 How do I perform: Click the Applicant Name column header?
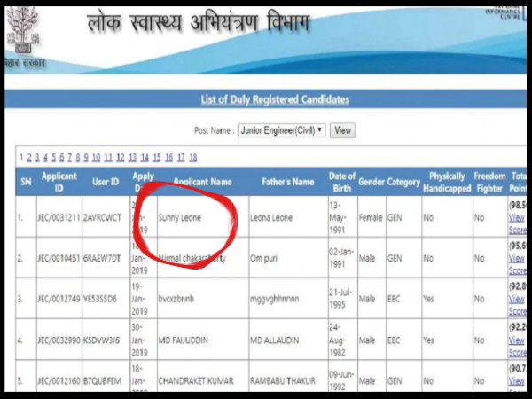[x=202, y=182]
